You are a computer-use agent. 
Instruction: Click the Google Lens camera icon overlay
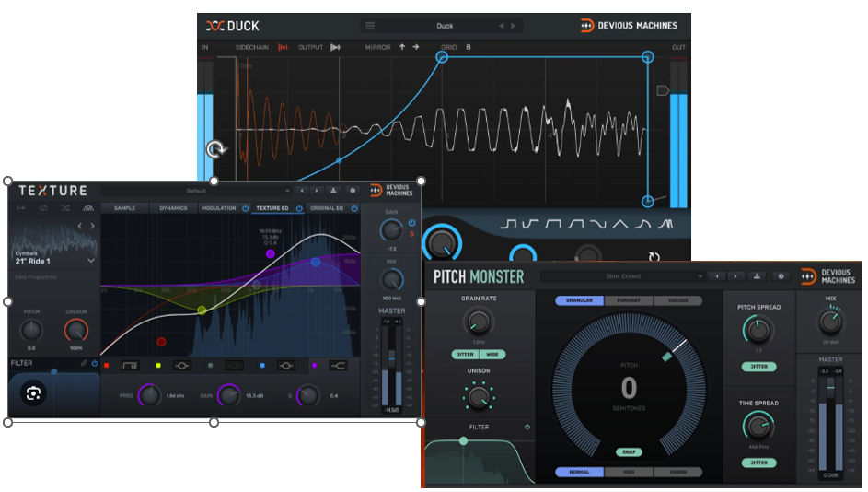[33, 393]
